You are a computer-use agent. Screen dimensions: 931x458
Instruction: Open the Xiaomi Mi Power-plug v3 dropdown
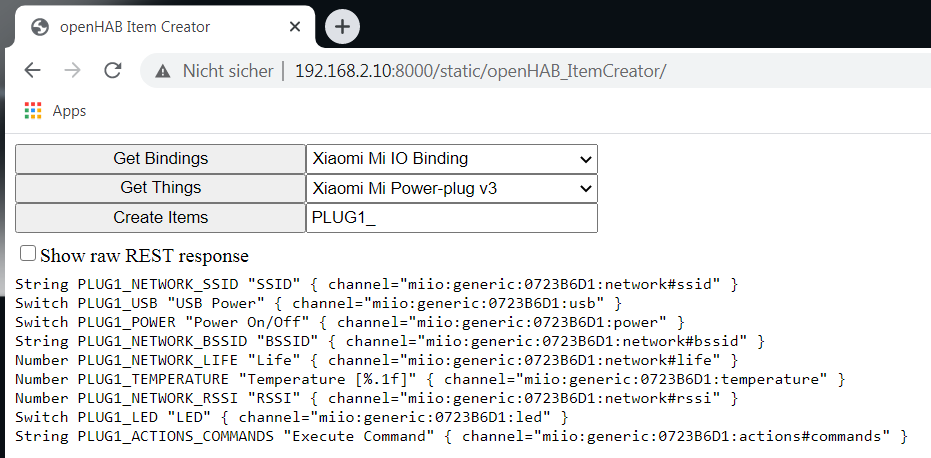[452, 188]
